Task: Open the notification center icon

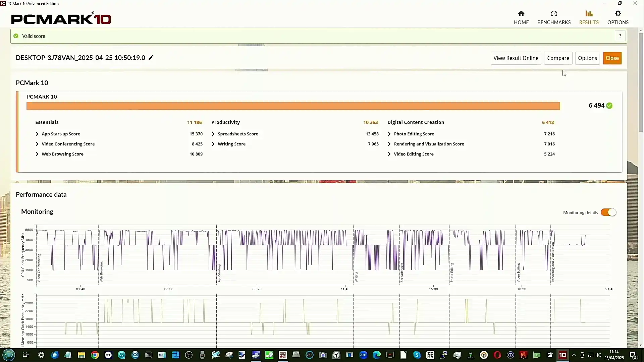Action: [633, 355]
